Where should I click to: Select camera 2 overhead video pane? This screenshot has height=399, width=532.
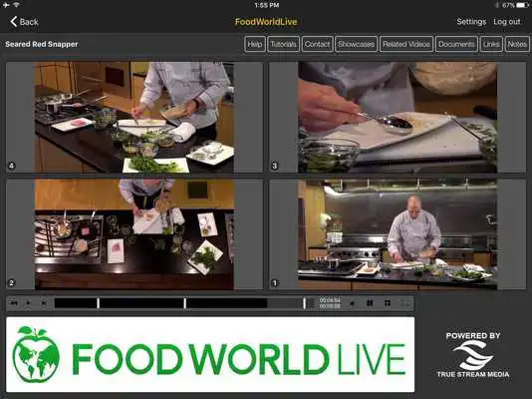coord(134,234)
